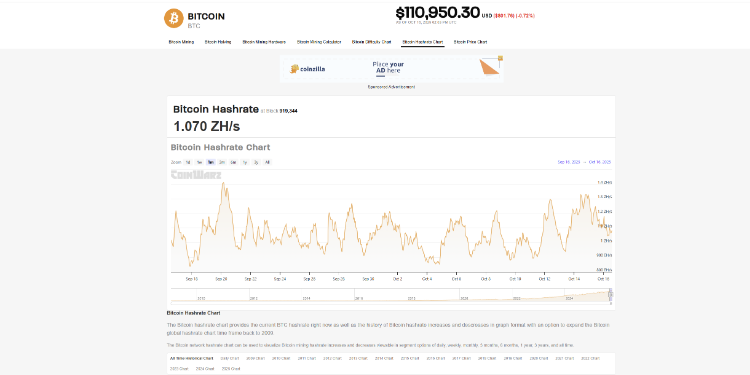The width and height of the screenshot is (750, 375).
Task: Select the 1m zoom range
Action: 211,162
